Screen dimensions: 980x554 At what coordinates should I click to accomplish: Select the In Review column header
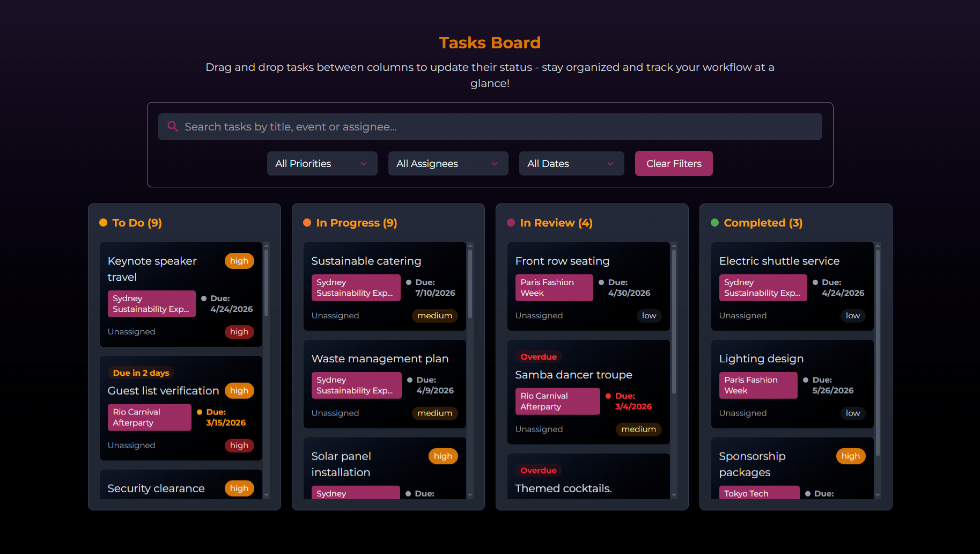point(556,222)
